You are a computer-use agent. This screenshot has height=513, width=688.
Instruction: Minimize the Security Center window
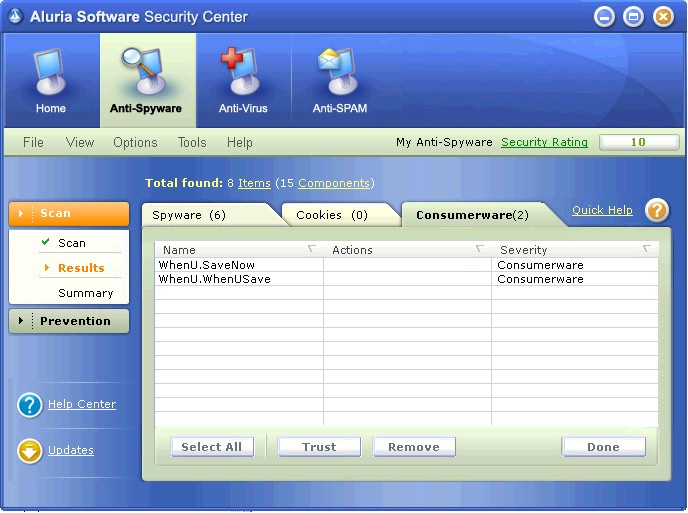pos(604,17)
